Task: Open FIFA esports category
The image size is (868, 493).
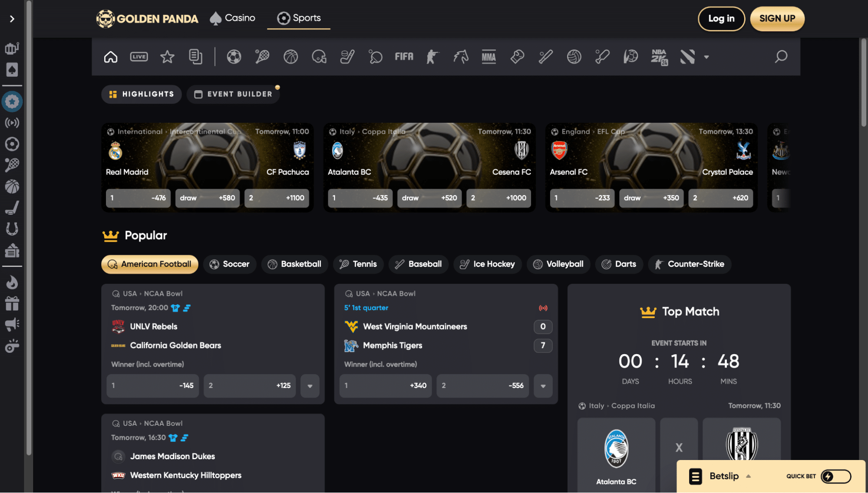Action: tap(404, 57)
